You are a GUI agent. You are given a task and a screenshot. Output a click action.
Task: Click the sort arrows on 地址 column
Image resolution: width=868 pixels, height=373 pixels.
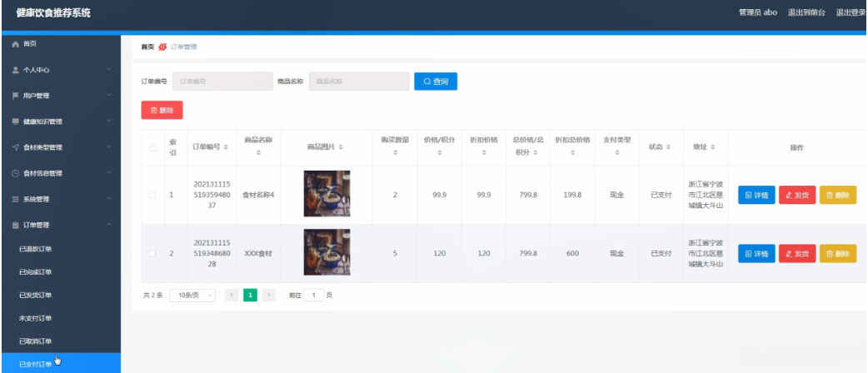click(713, 147)
